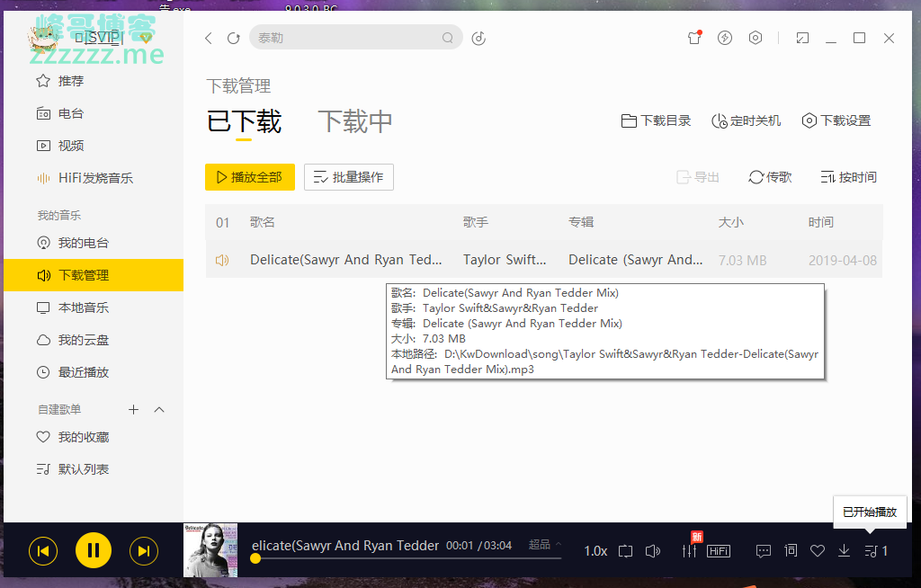
Task: Click the lyrics 词 icon in player bar
Action: pos(791,550)
